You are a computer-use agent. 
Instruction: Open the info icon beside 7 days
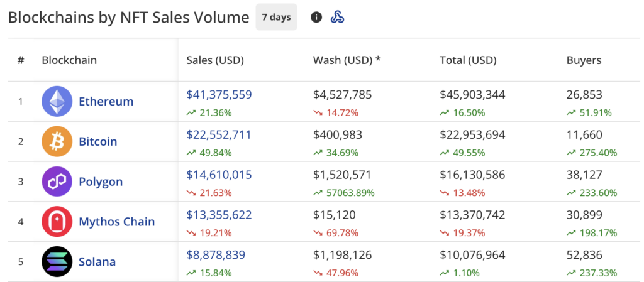(x=316, y=17)
